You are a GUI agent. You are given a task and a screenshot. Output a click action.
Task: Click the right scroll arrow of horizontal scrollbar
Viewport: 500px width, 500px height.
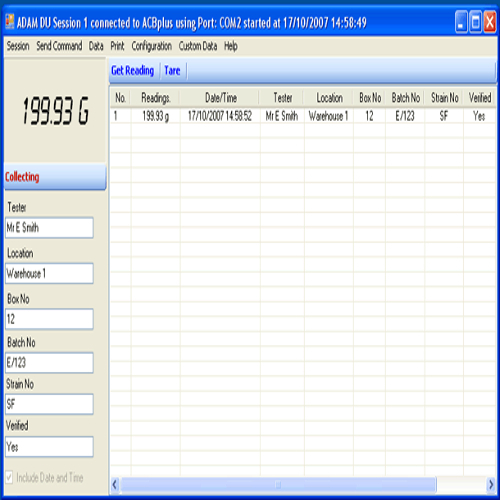[x=491, y=484]
